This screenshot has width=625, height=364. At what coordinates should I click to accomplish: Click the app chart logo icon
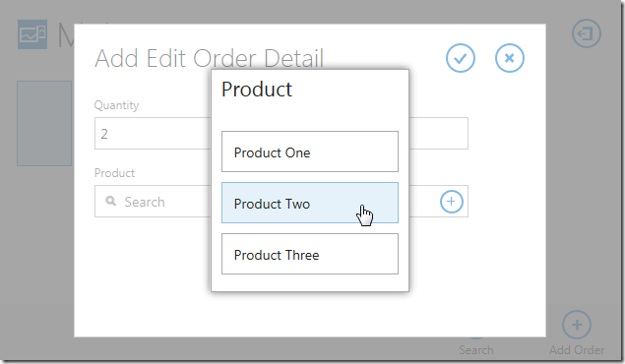pyautogui.click(x=32, y=34)
